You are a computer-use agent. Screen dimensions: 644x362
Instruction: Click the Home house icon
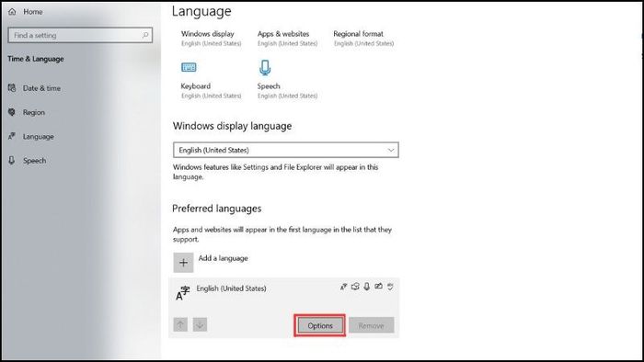pyautogui.click(x=12, y=11)
